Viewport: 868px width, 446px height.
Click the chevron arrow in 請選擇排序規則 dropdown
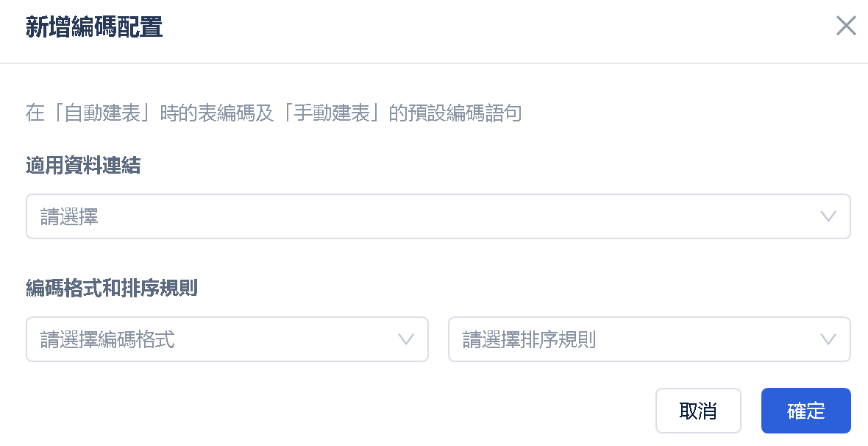click(x=828, y=339)
